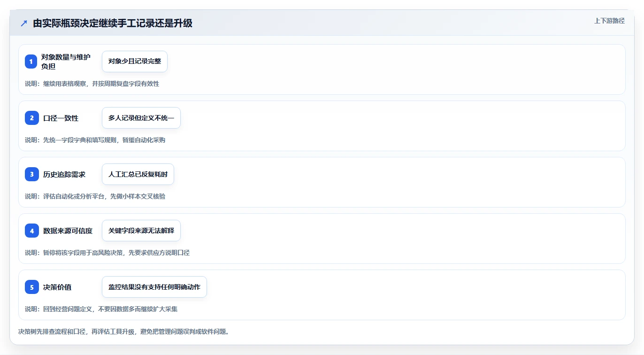Image resolution: width=644 pixels, height=355 pixels.
Task: Select step number badge 4
Action: pyautogui.click(x=32, y=231)
